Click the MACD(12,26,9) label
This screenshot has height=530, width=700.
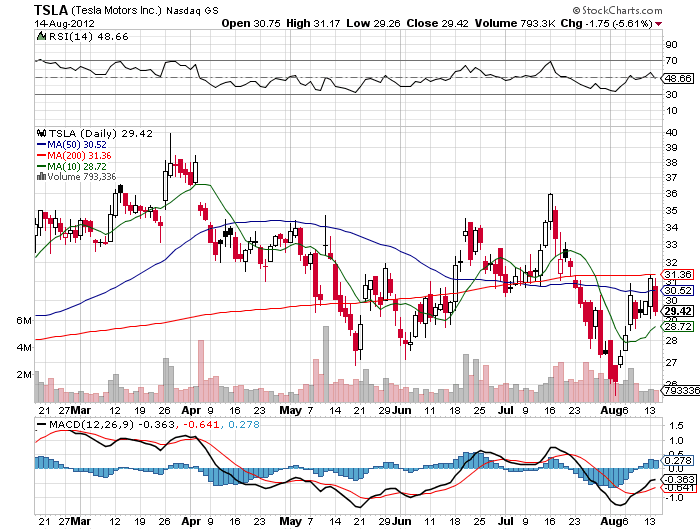(x=92, y=424)
